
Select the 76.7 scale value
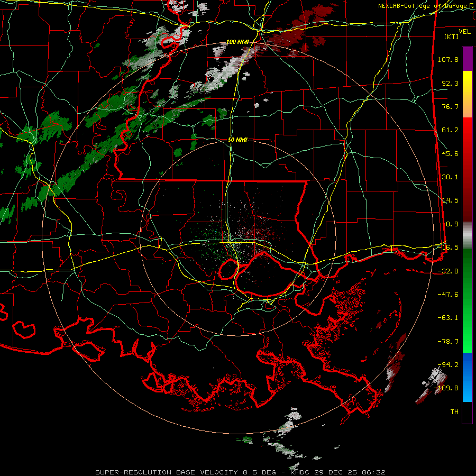pyautogui.click(x=450, y=106)
